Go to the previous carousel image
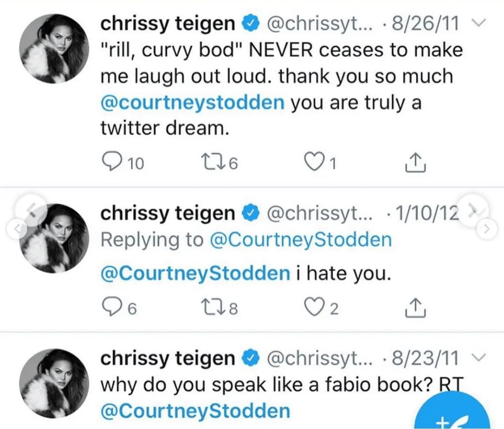The width and height of the screenshot is (504, 429). click(x=17, y=229)
